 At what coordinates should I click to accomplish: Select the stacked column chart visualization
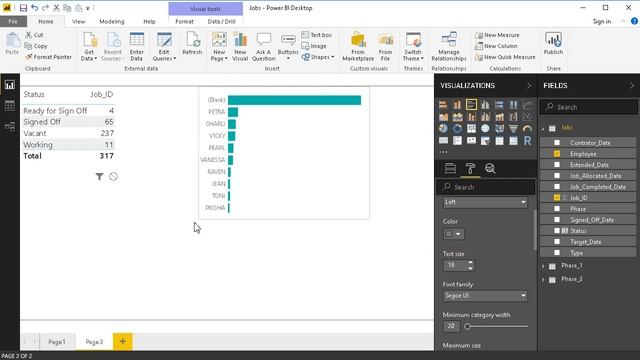click(457, 105)
